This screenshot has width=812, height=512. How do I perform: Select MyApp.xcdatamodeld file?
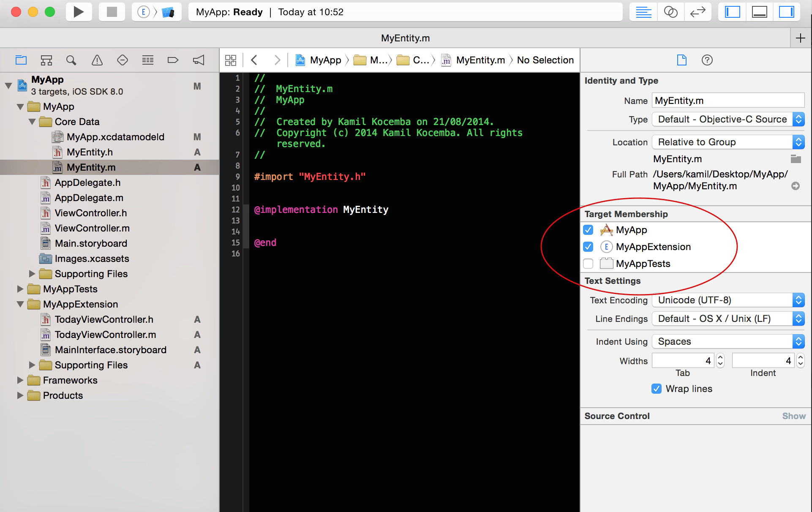click(109, 137)
